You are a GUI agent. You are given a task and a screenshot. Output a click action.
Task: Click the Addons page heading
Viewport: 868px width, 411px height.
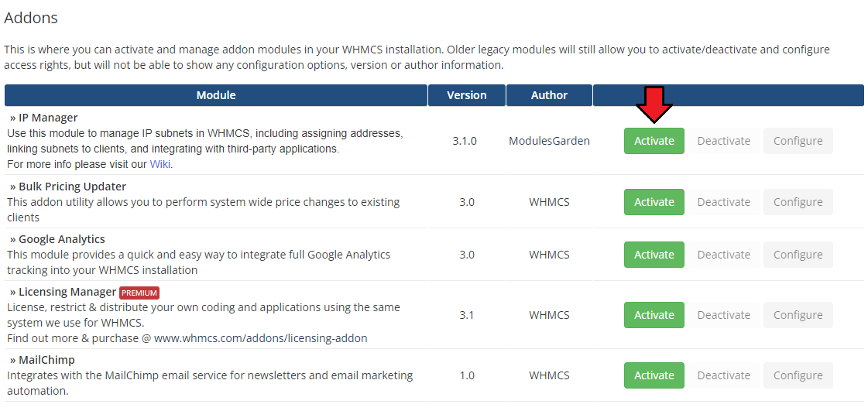click(x=31, y=18)
